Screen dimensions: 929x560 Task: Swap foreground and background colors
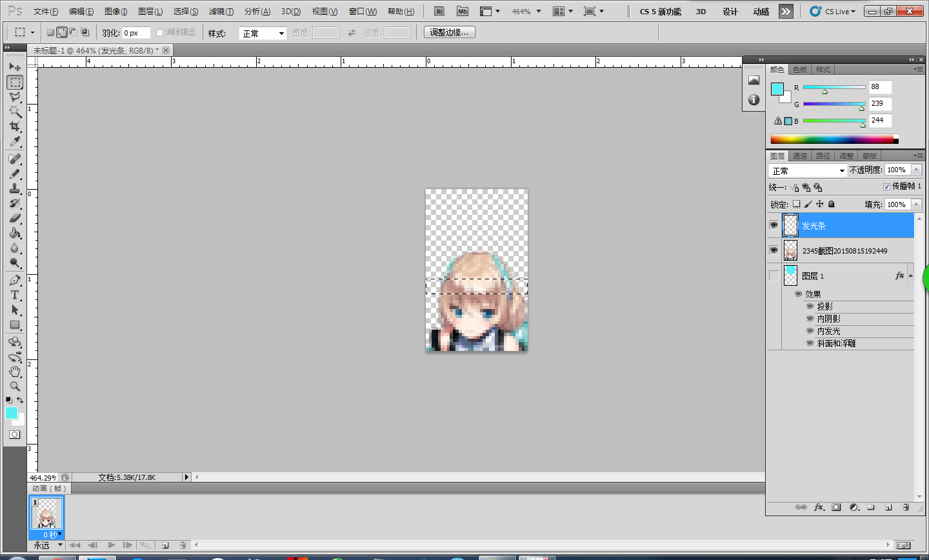coord(20,400)
